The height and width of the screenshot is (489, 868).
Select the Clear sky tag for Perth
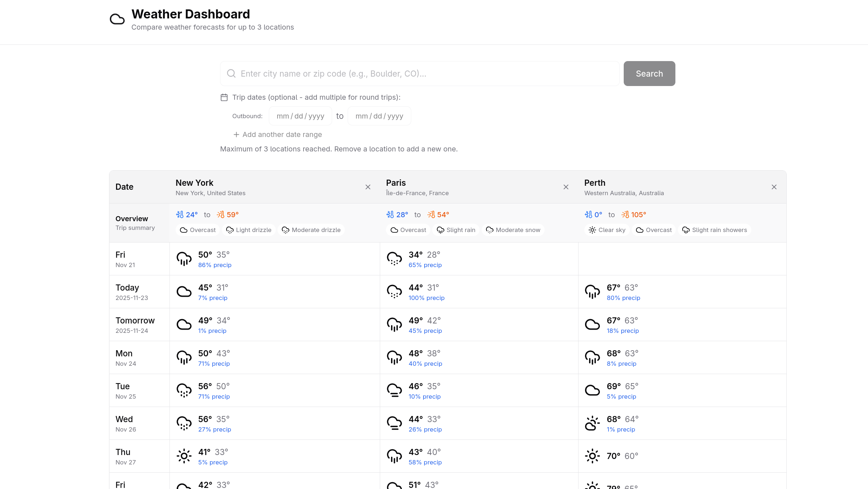click(x=607, y=230)
